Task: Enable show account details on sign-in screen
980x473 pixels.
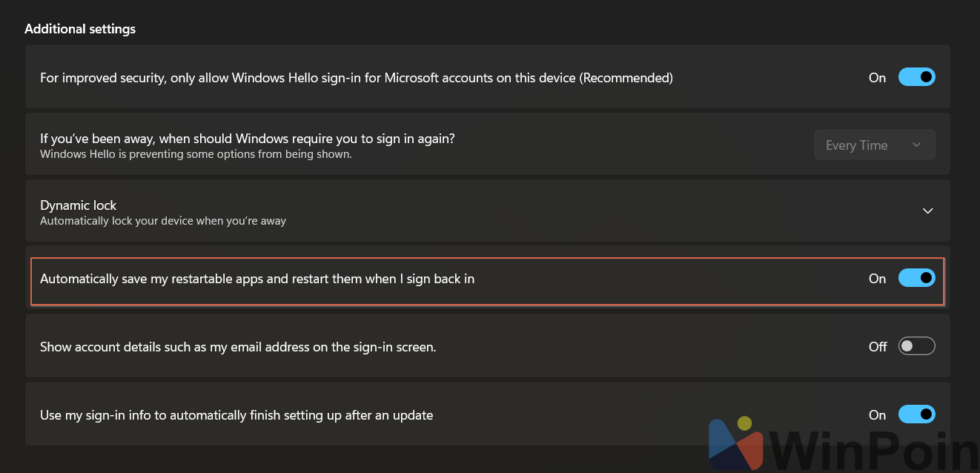Action: pyautogui.click(x=916, y=346)
